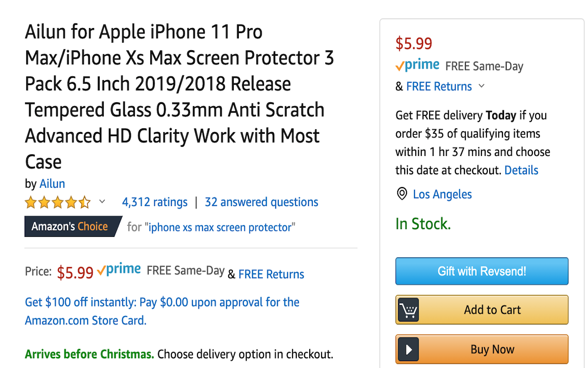Click the Amazon's Choice badge
The width and height of the screenshot is (588, 368).
pyautogui.click(x=70, y=226)
